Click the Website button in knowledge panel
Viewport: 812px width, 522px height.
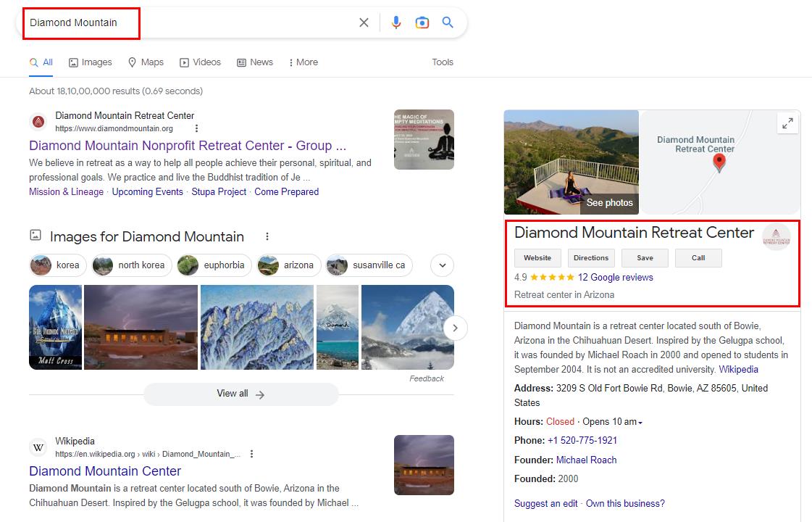(537, 257)
